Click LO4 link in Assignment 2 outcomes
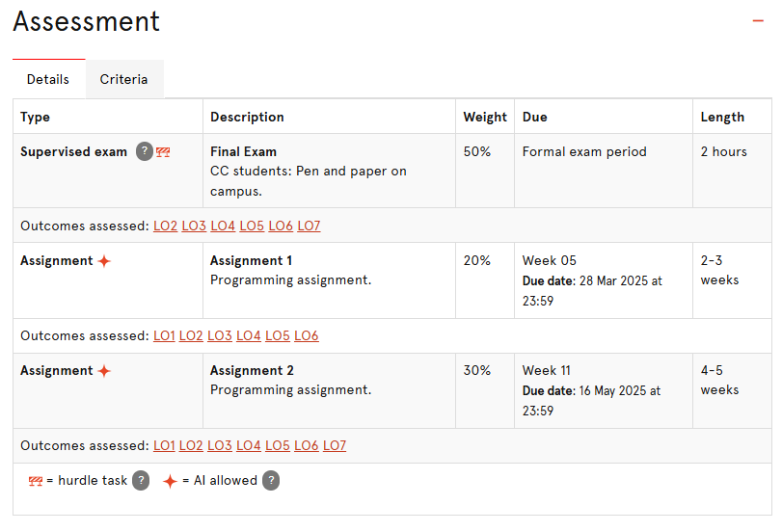 coord(249,445)
